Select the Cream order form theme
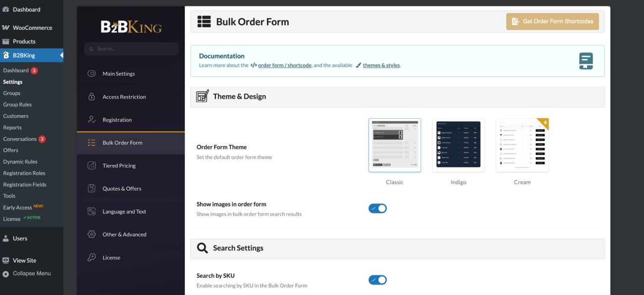 522,145
